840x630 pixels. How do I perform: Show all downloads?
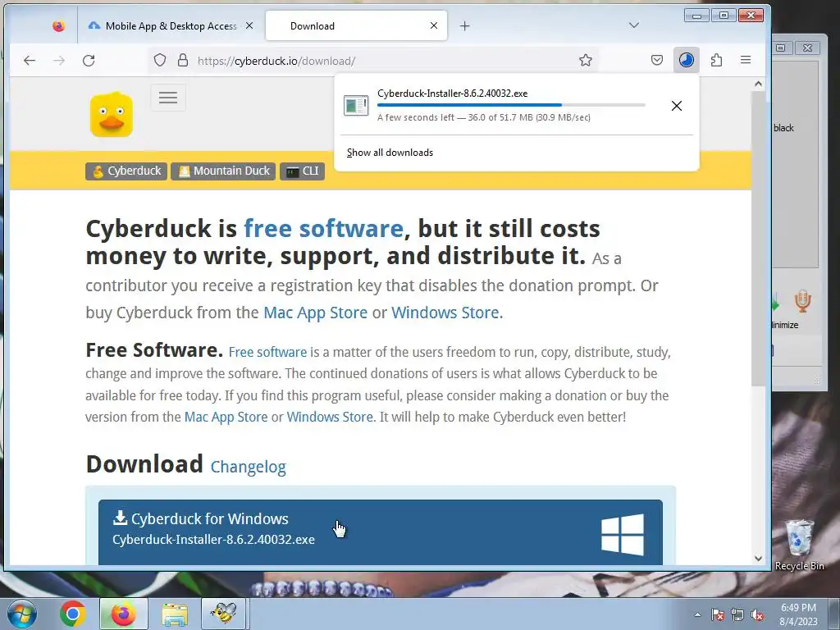click(390, 153)
